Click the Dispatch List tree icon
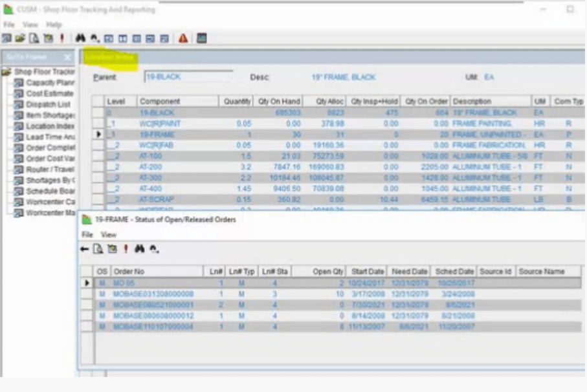The width and height of the screenshot is (587, 392). (18, 104)
